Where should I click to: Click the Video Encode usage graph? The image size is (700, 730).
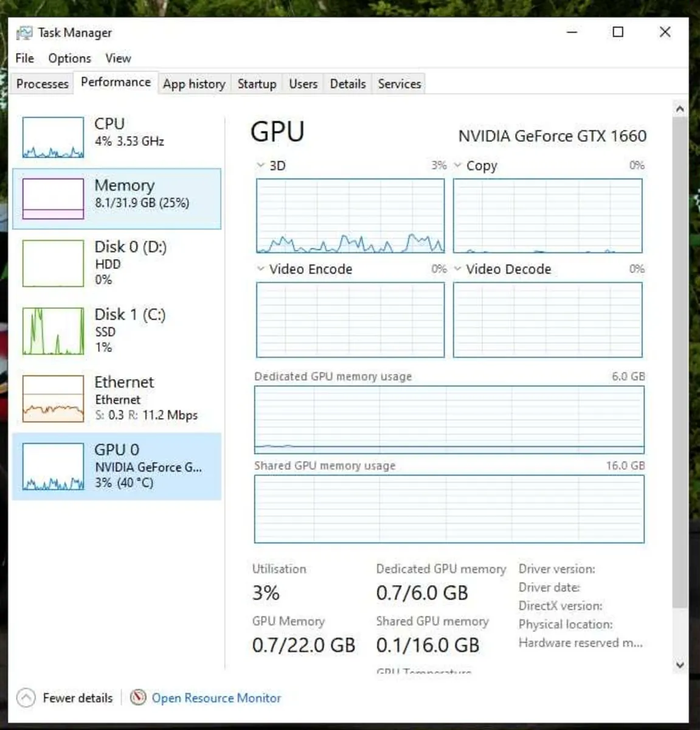click(x=350, y=320)
